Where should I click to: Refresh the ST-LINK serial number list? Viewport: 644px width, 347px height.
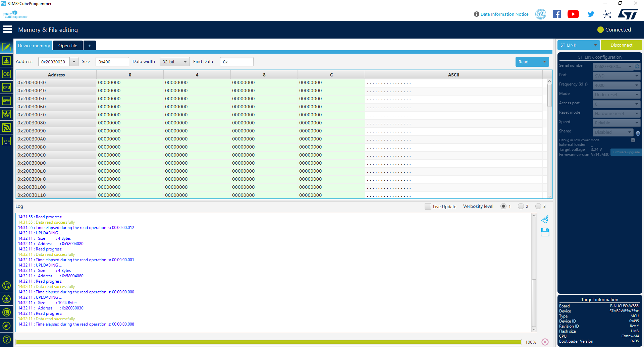click(x=638, y=66)
